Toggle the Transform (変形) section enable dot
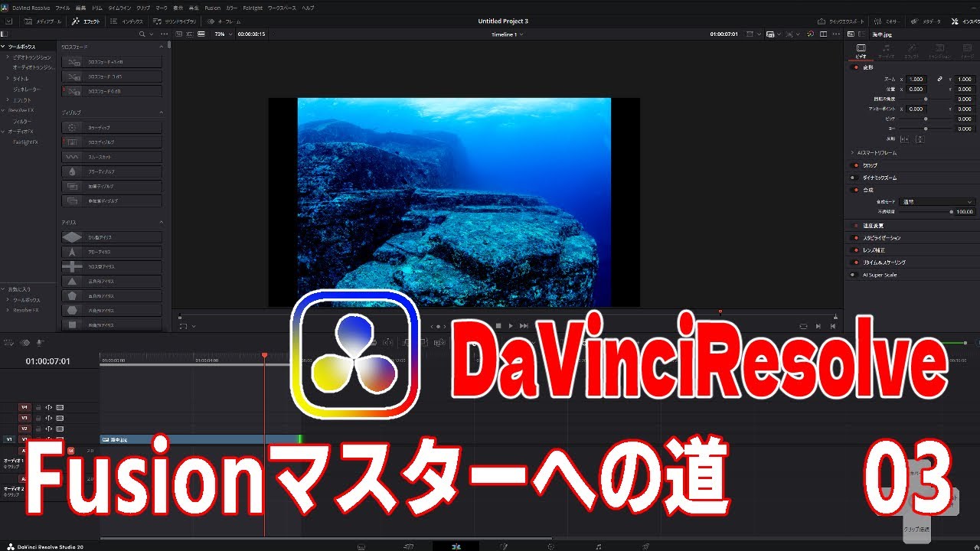 pos(855,67)
